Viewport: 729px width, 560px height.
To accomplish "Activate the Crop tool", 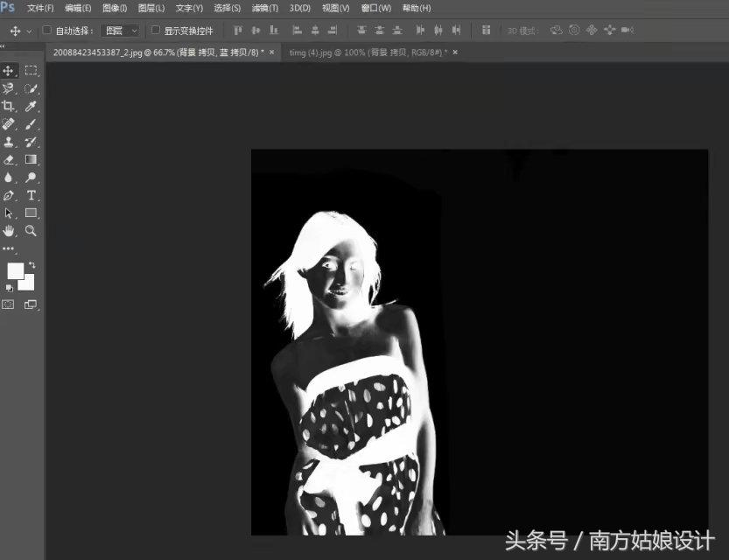I will (9, 106).
